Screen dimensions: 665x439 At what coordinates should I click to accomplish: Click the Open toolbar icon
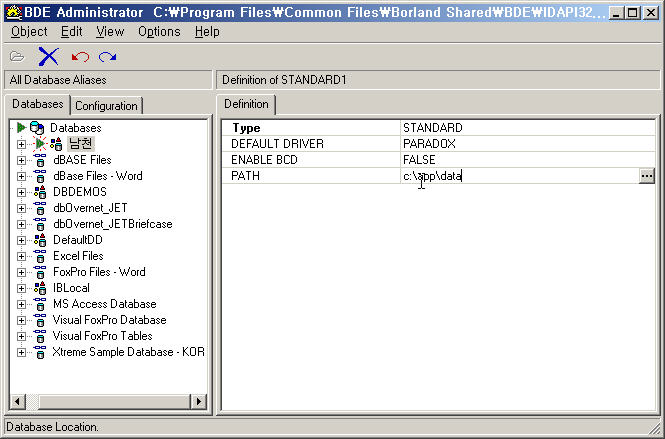(x=16, y=56)
